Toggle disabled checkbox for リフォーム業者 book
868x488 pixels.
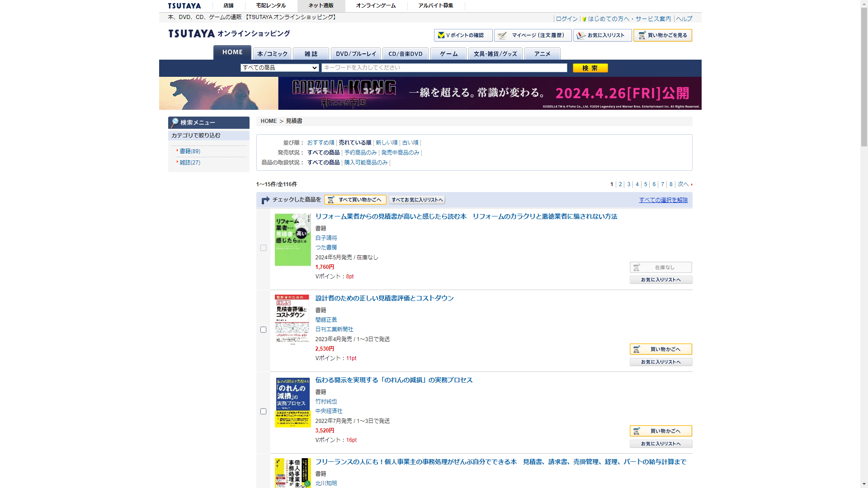[x=263, y=248]
